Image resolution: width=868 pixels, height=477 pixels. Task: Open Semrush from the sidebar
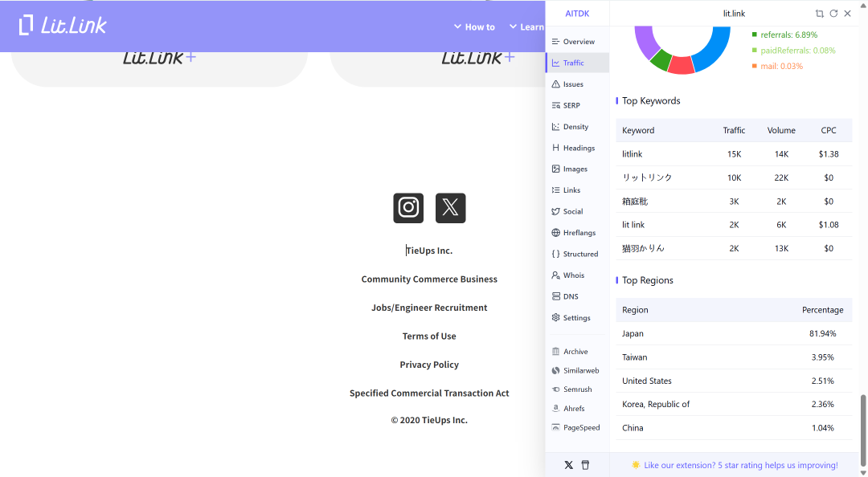(572, 389)
